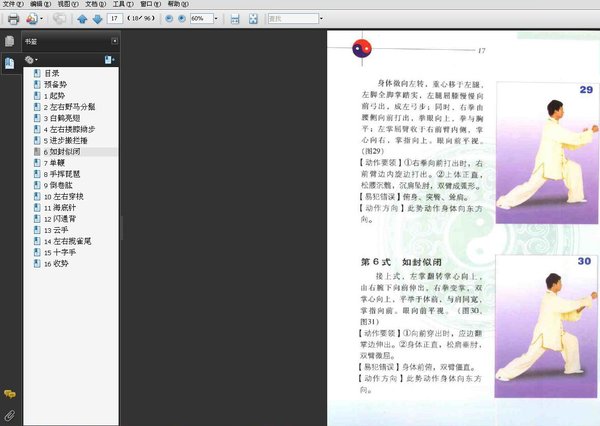This screenshot has width=600, height=426.
Task: Click the fit full page icon
Action: click(253, 19)
